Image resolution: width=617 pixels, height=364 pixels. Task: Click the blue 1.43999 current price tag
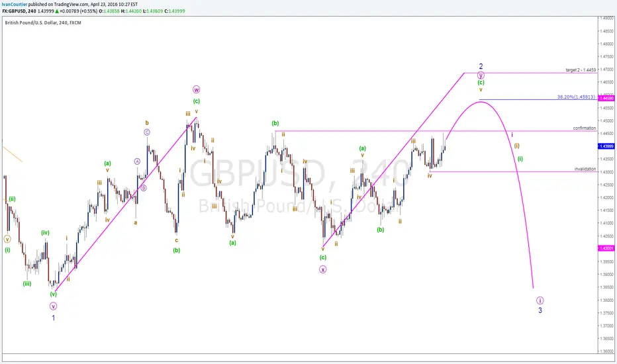click(606, 146)
